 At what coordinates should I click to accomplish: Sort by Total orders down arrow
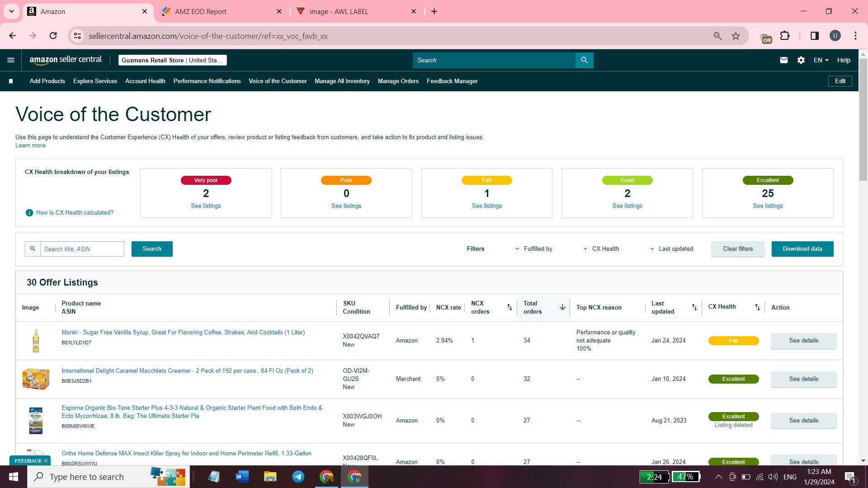562,307
